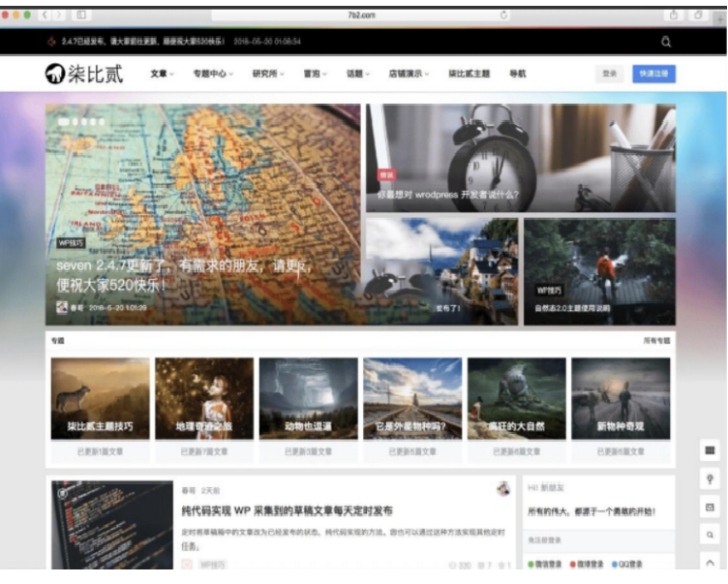Open the 自然志2.0主题使用说明 article
The height and width of the screenshot is (584, 728).
[x=599, y=272]
